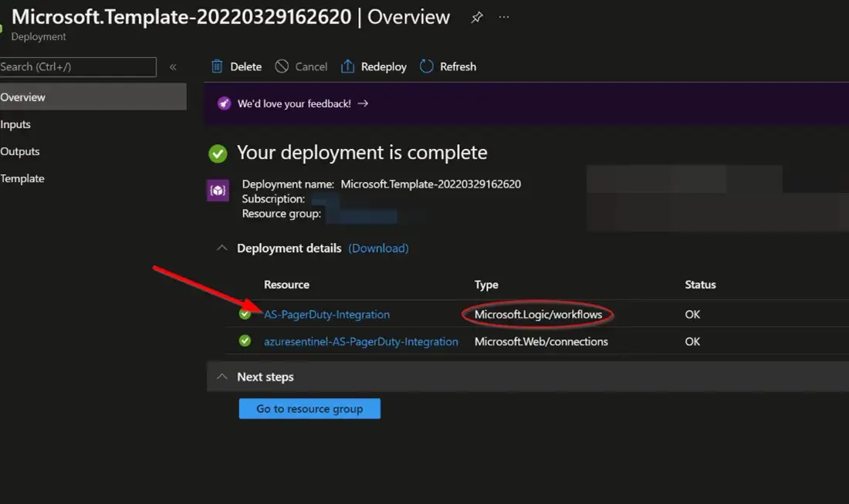Open the Inputs menu item

(x=15, y=124)
